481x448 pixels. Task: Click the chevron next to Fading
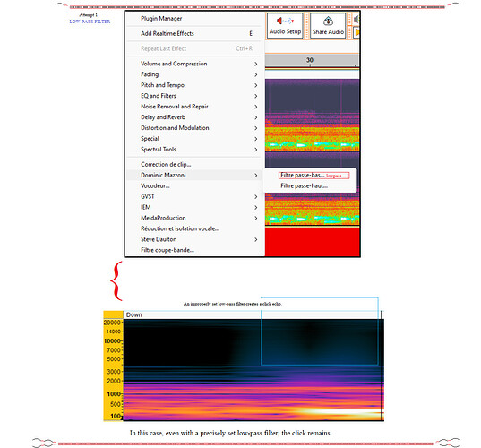[x=255, y=74]
